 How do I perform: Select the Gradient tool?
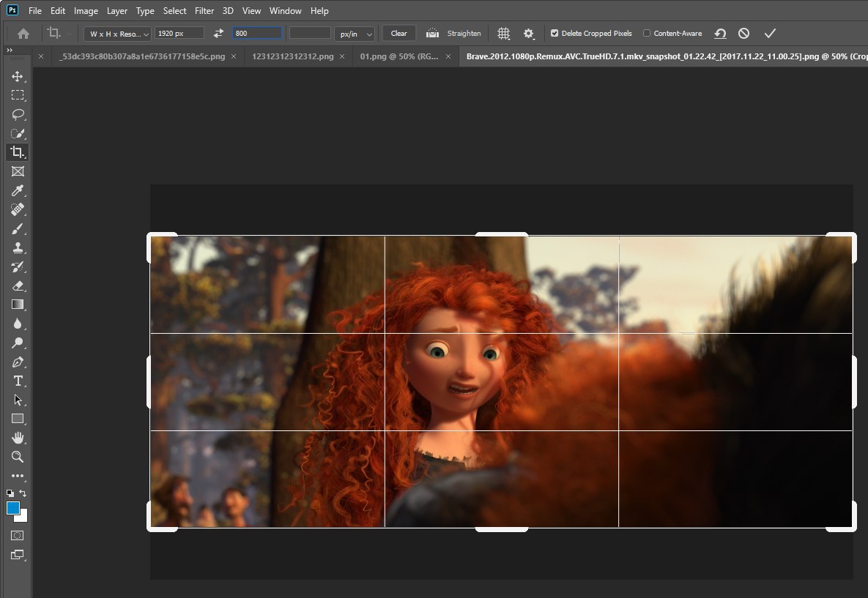pyautogui.click(x=17, y=304)
